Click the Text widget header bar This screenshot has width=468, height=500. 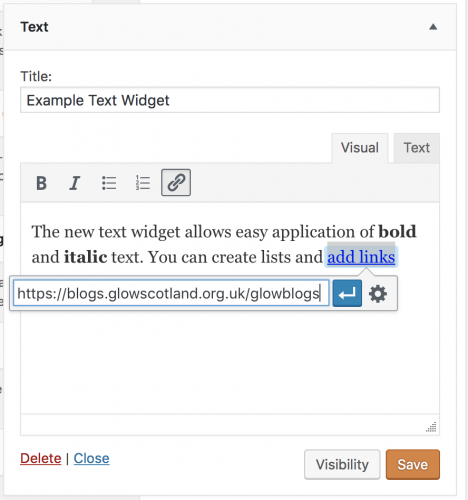coord(230,27)
